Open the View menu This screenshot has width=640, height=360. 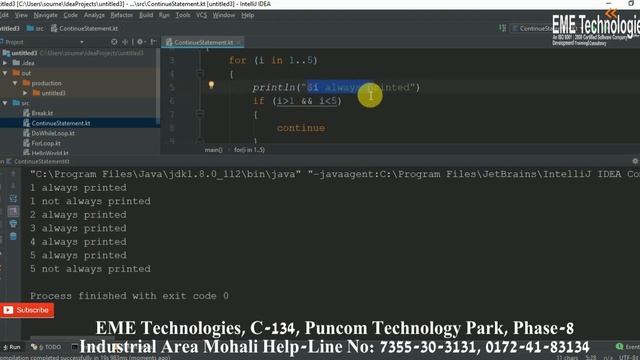click(x=21, y=15)
